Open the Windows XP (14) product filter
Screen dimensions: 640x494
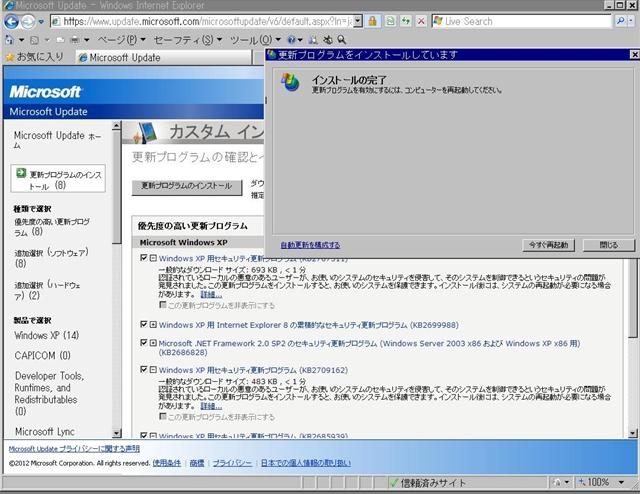click(47, 335)
